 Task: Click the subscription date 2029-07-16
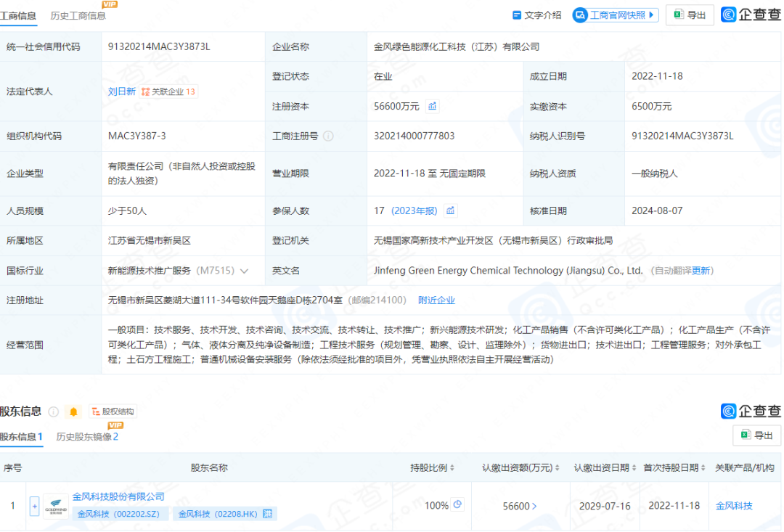click(605, 506)
